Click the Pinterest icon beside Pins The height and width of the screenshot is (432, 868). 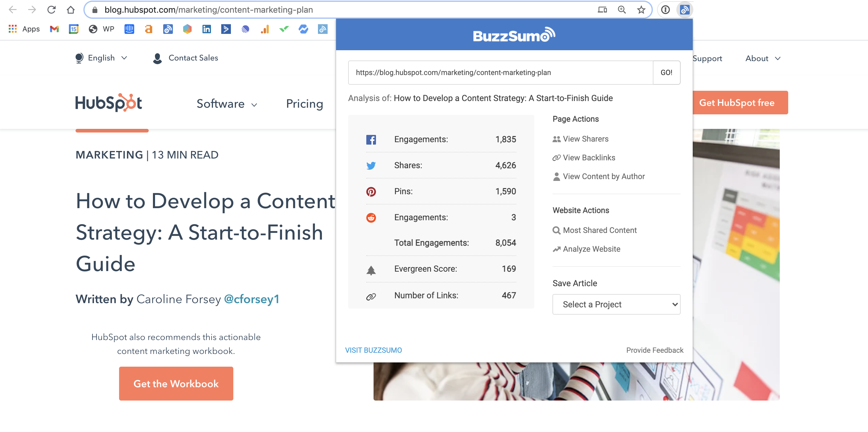pyautogui.click(x=371, y=191)
